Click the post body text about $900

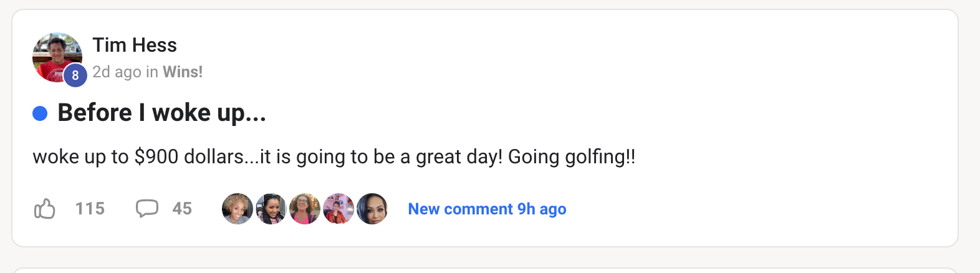tap(334, 156)
